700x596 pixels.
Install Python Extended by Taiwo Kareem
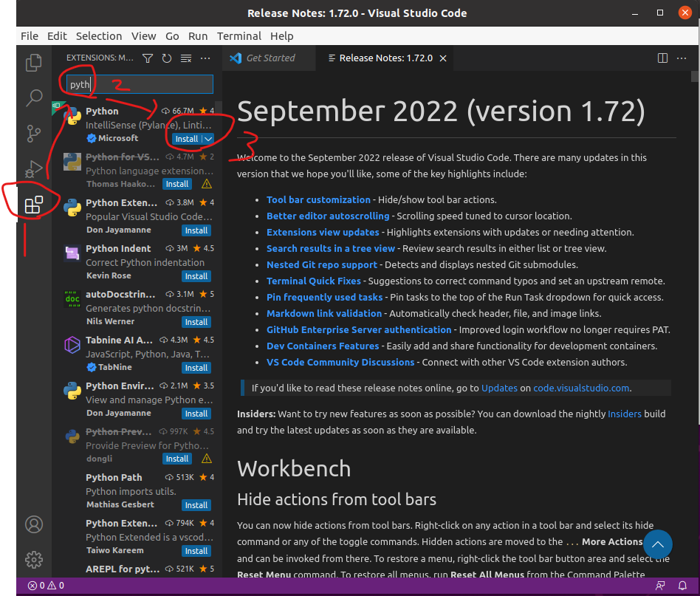196,551
